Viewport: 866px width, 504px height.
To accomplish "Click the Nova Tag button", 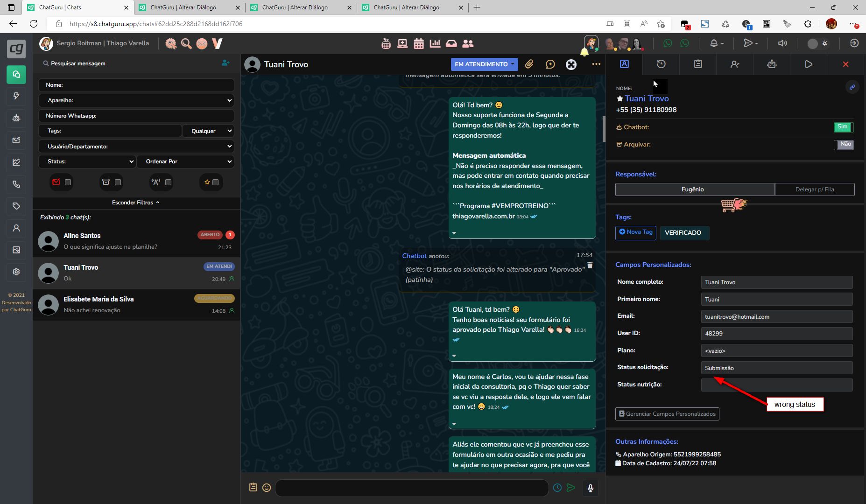I will (636, 232).
